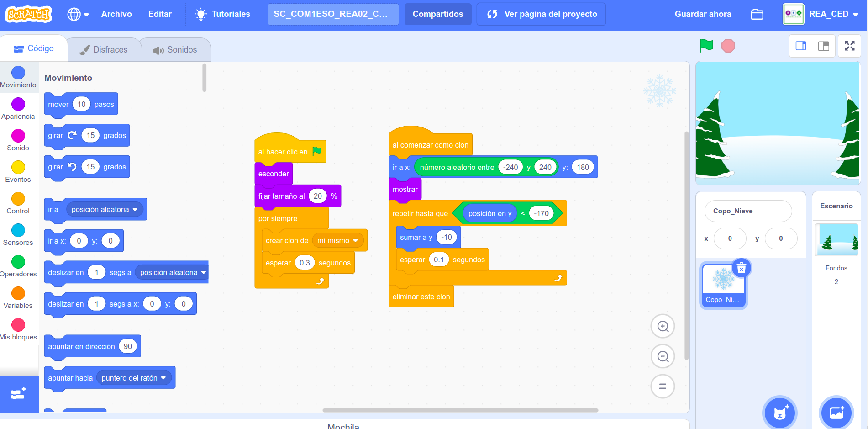
Task: Reset workspace zoom with equals icon
Action: 663,387
